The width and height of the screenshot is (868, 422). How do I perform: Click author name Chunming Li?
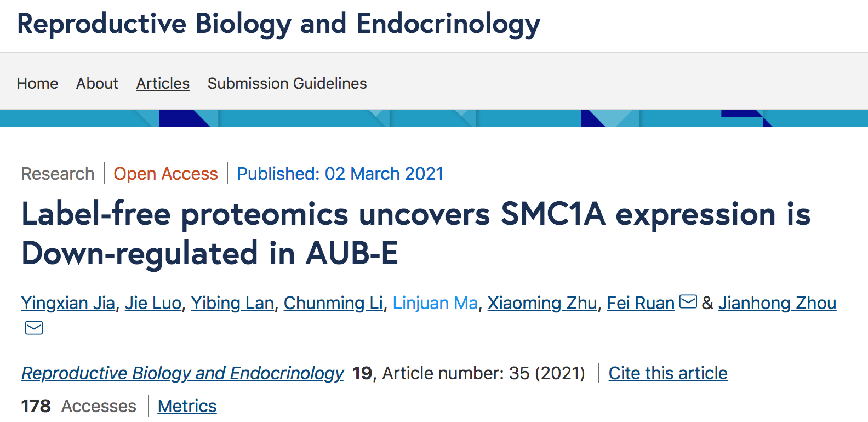pos(333,303)
